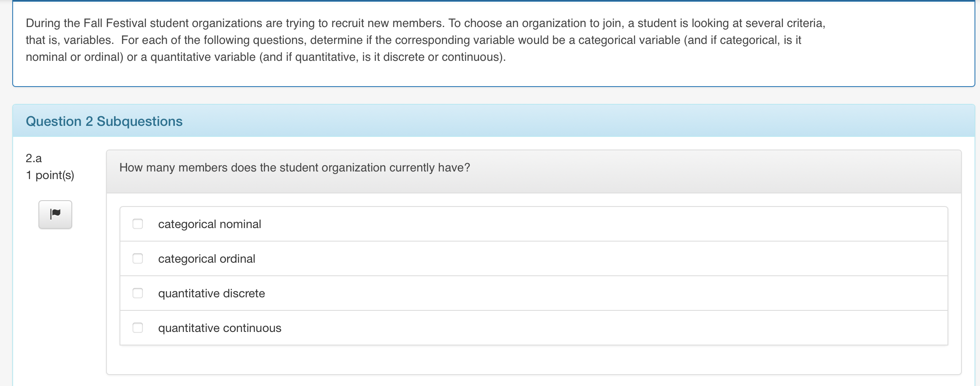Click the 'categorical nominal' answer label
This screenshot has height=386, width=980.
pyautogui.click(x=210, y=224)
